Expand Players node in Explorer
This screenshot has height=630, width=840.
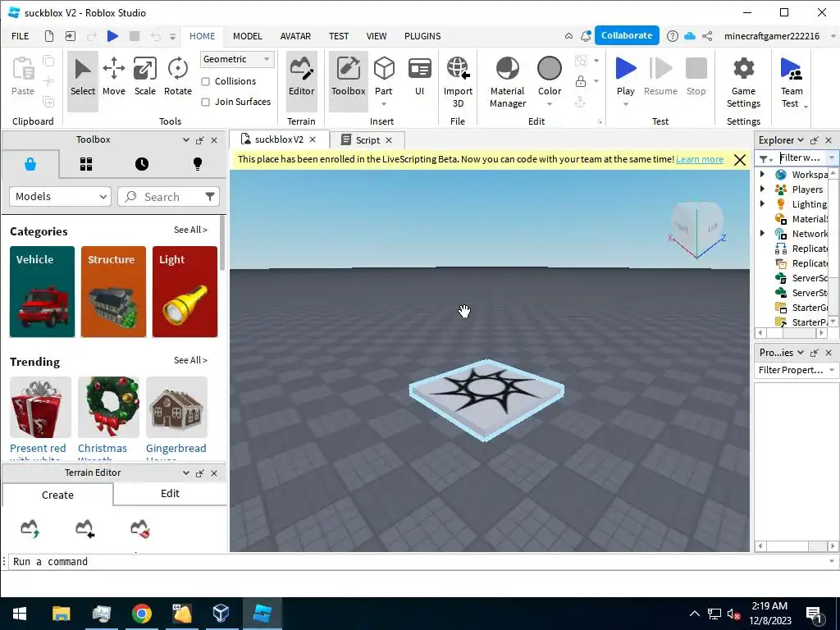pos(762,189)
